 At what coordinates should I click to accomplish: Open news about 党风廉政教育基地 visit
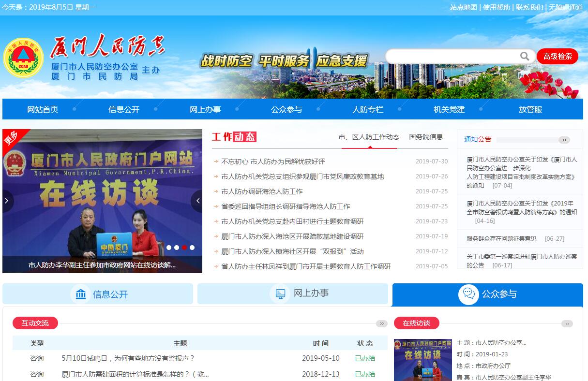click(302, 176)
